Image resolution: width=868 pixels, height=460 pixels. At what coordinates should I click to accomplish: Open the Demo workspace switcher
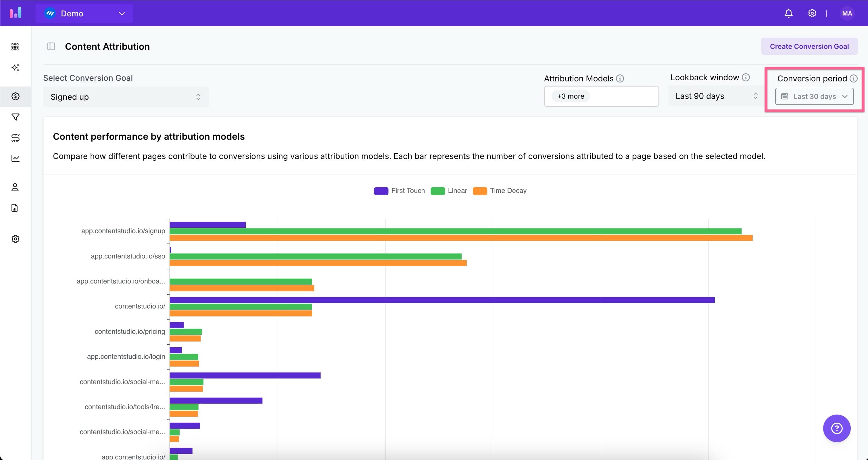click(84, 14)
